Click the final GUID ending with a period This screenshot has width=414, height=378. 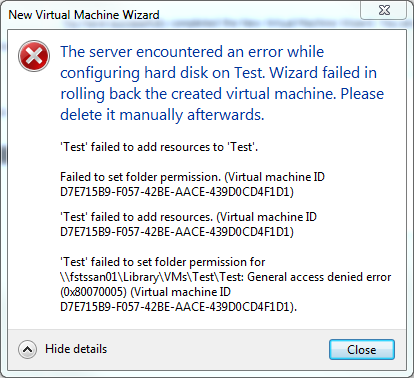pos(178,307)
